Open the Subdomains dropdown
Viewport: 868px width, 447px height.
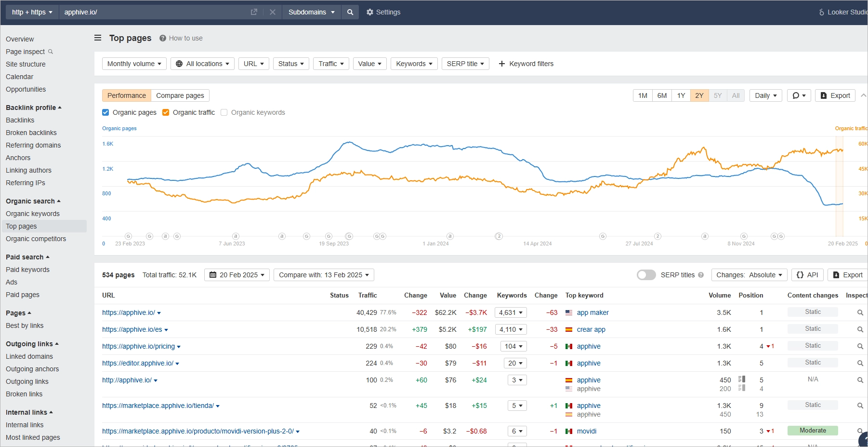coord(311,12)
